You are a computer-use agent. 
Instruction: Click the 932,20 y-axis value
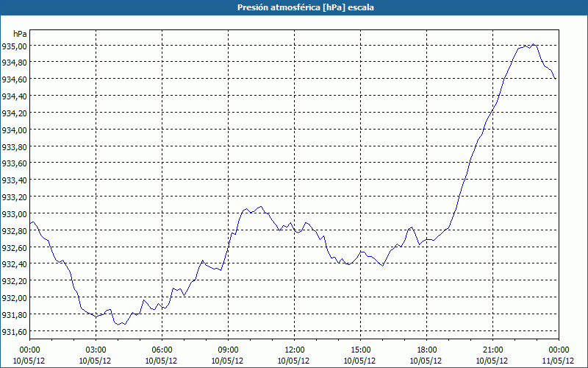pos(15,281)
